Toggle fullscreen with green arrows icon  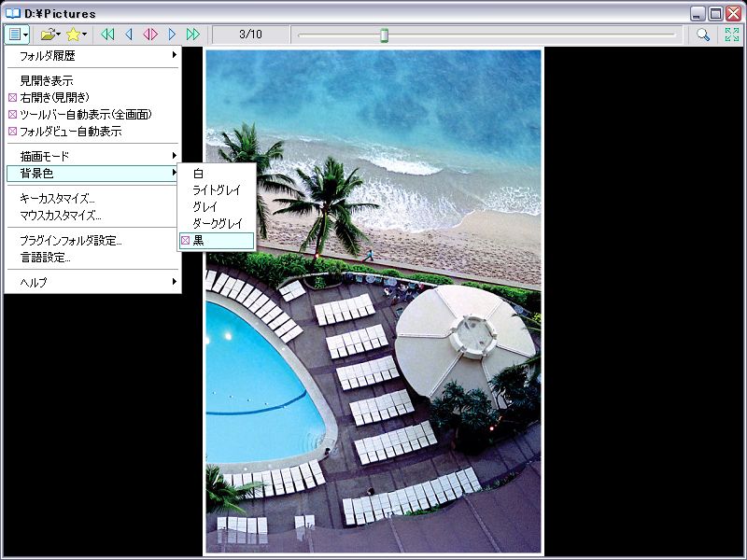[x=731, y=35]
